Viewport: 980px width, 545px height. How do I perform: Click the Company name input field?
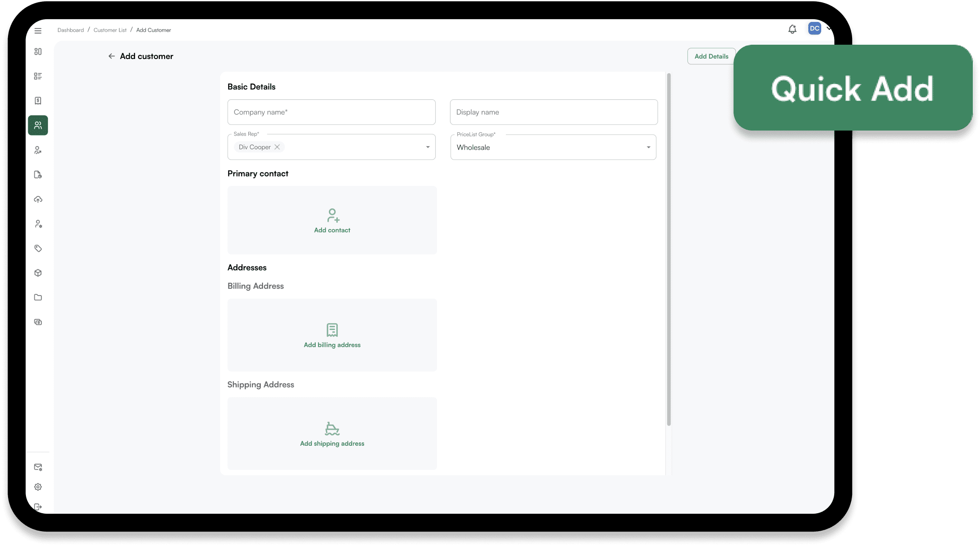pyautogui.click(x=331, y=112)
